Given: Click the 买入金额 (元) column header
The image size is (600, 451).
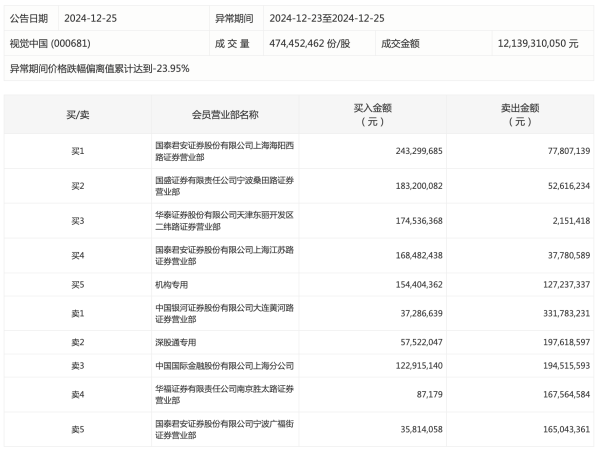Looking at the screenshot, I should coord(372,115).
